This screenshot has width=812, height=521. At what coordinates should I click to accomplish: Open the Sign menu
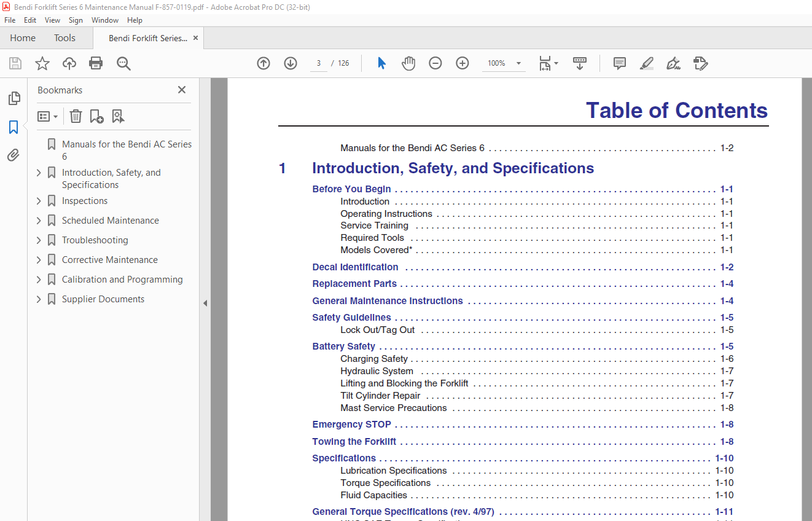(x=76, y=20)
